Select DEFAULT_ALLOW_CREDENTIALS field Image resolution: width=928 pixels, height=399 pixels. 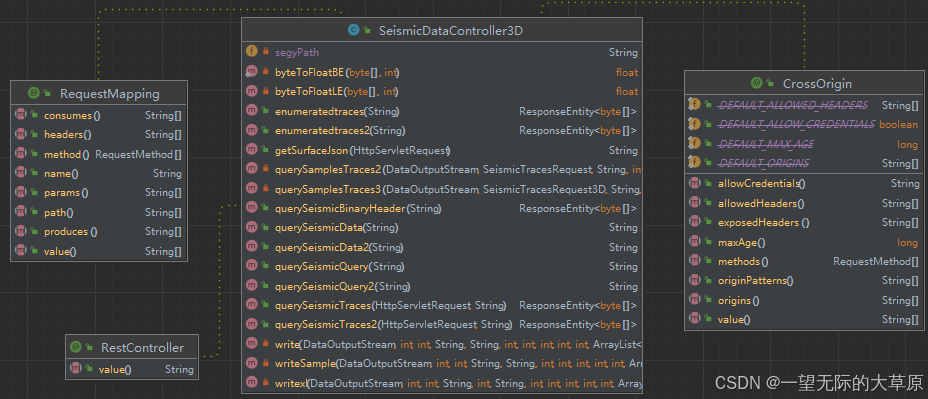pos(803,124)
